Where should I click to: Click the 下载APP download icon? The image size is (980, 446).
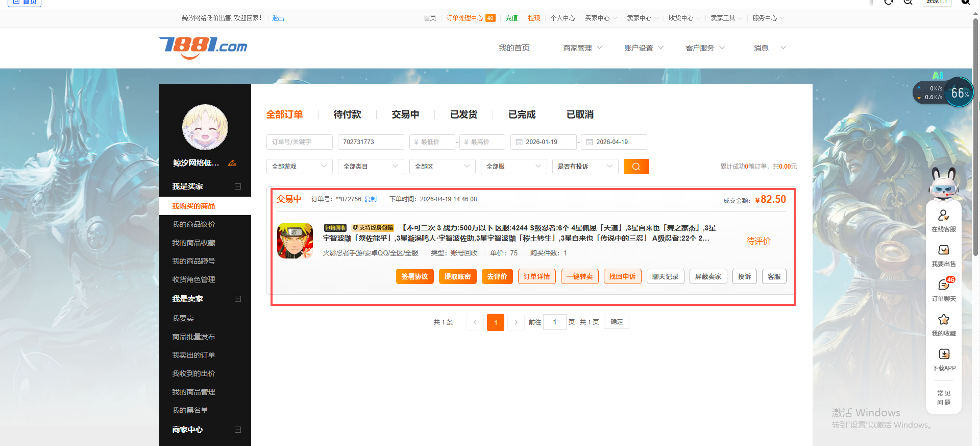[x=944, y=355]
